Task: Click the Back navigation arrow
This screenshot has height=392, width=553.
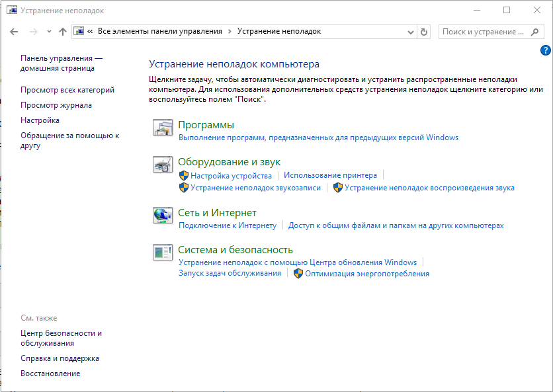Action: click(x=14, y=32)
